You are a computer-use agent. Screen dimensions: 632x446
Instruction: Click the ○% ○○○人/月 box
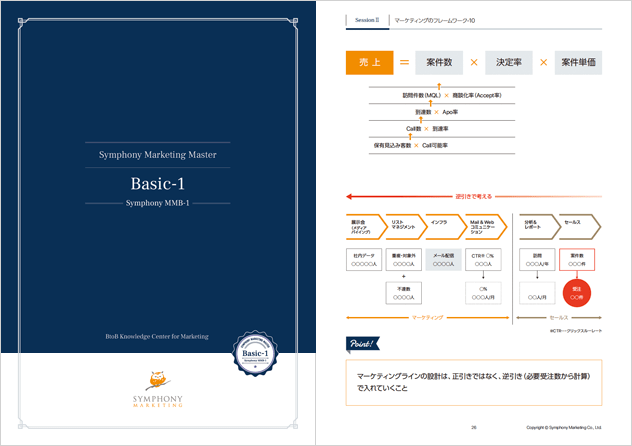click(483, 293)
